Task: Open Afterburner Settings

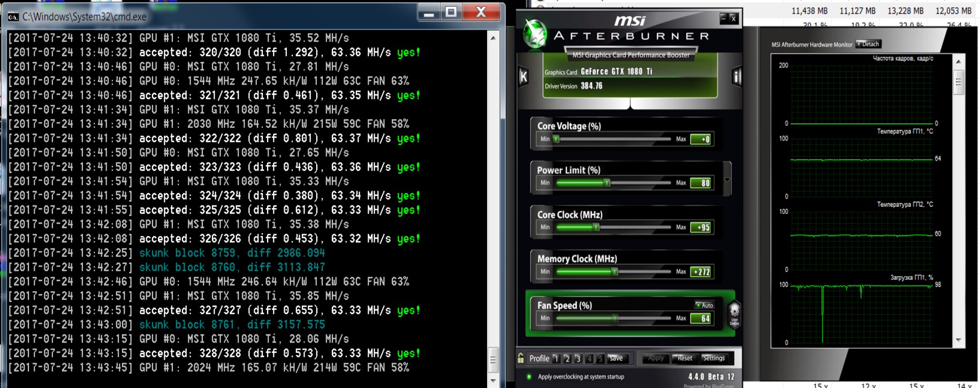Action: (x=713, y=358)
